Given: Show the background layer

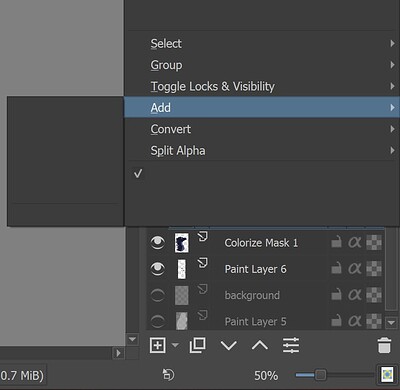Looking at the screenshot, I should point(157,295).
